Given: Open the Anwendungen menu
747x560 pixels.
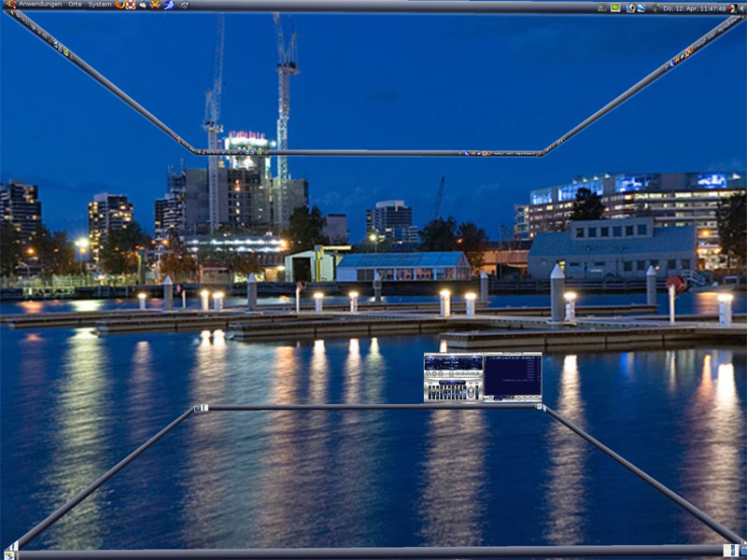Looking at the screenshot, I should coord(40,5).
